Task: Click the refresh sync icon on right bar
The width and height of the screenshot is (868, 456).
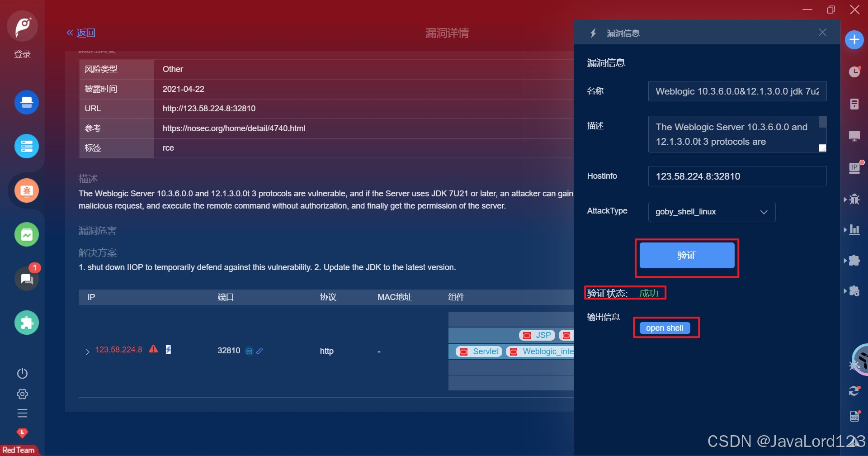Action: point(854,391)
